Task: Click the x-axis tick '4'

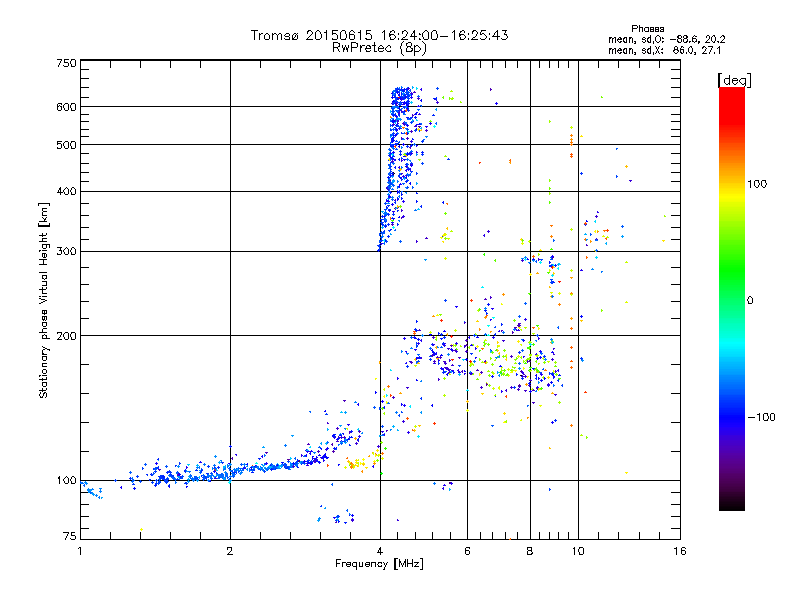Action: 380,551
